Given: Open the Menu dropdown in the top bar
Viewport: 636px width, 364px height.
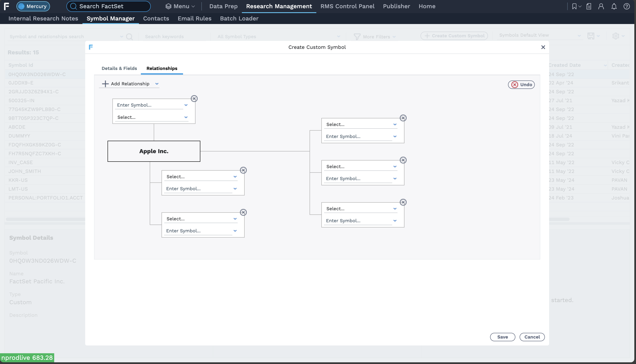Looking at the screenshot, I should point(180,6).
